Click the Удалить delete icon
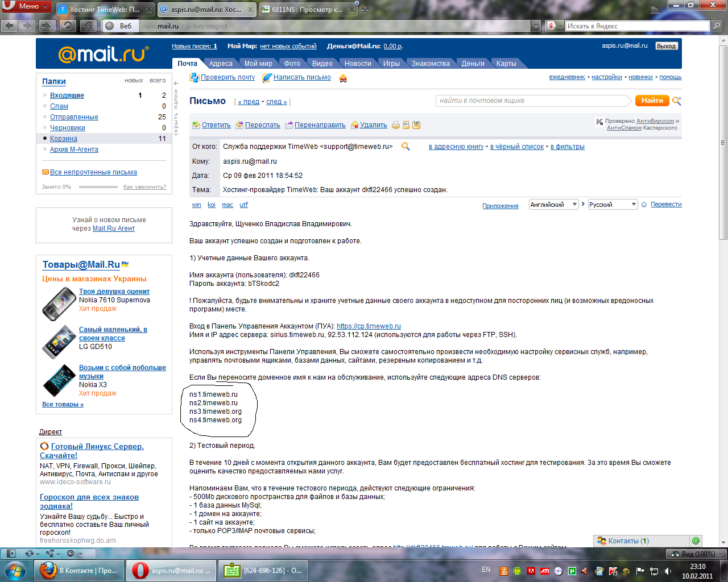This screenshot has width=728, height=582. (355, 125)
